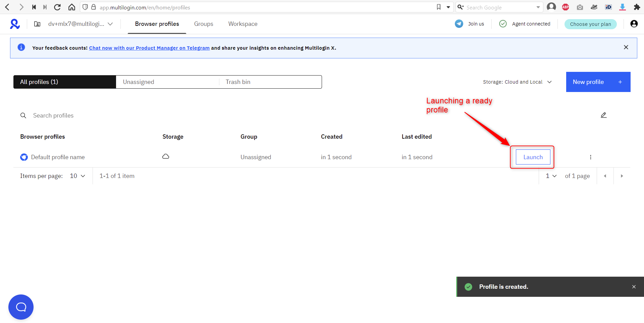Launch the Default profile name profile

533,157
